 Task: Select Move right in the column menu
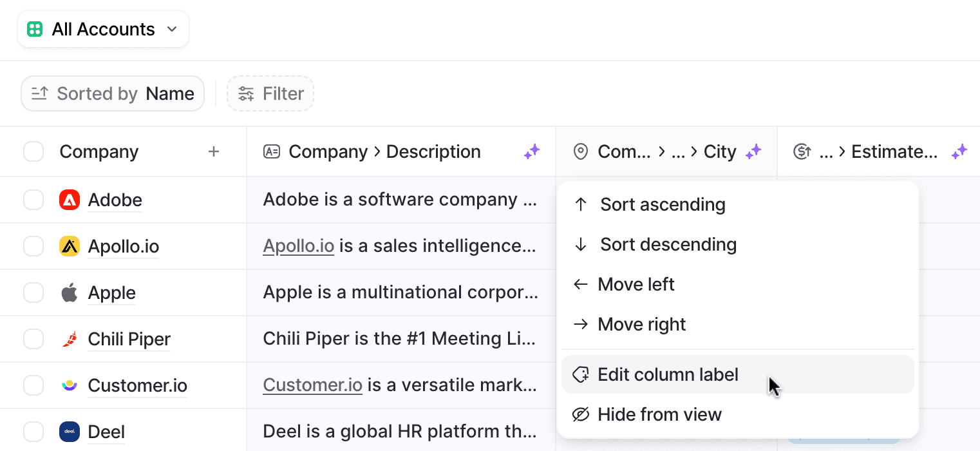coord(738,325)
